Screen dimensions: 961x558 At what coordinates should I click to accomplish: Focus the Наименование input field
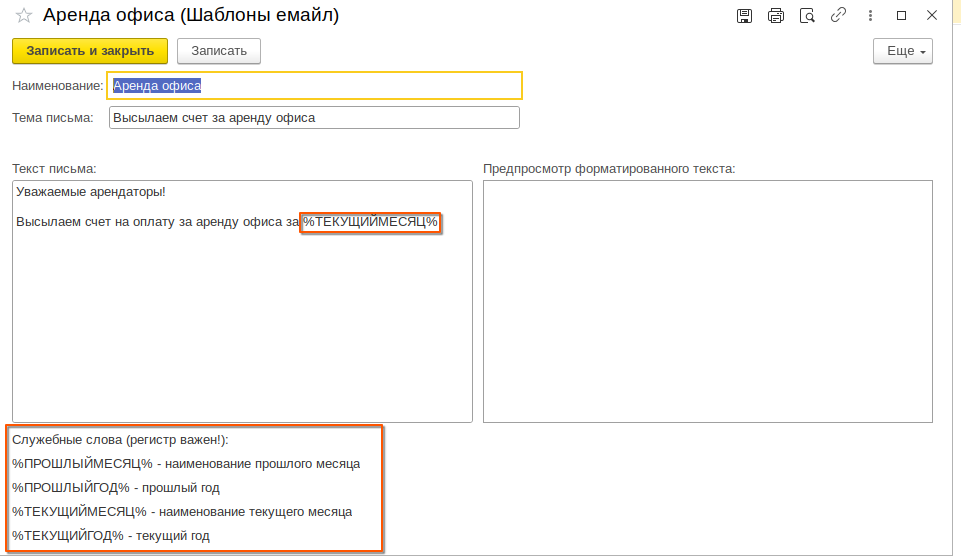tap(314, 86)
